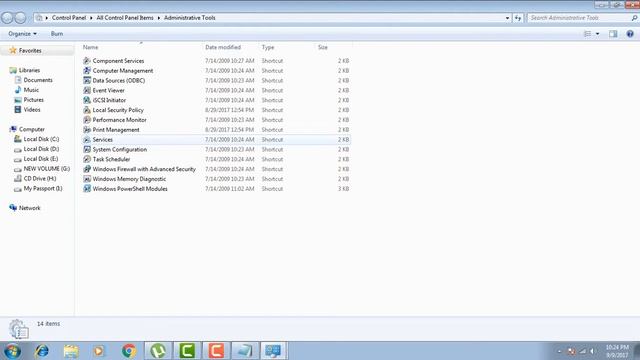Sort by the Type column header
This screenshot has width=640, height=360.
(x=268, y=47)
